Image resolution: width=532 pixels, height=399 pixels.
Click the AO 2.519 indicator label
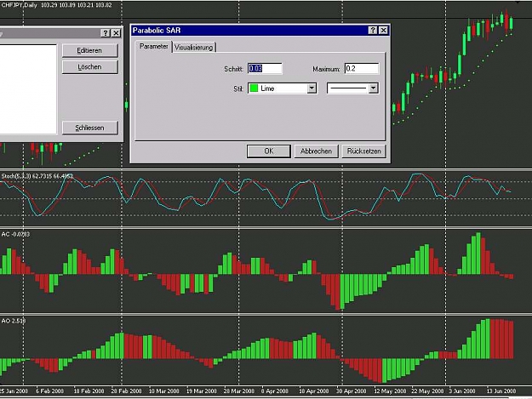point(14,321)
